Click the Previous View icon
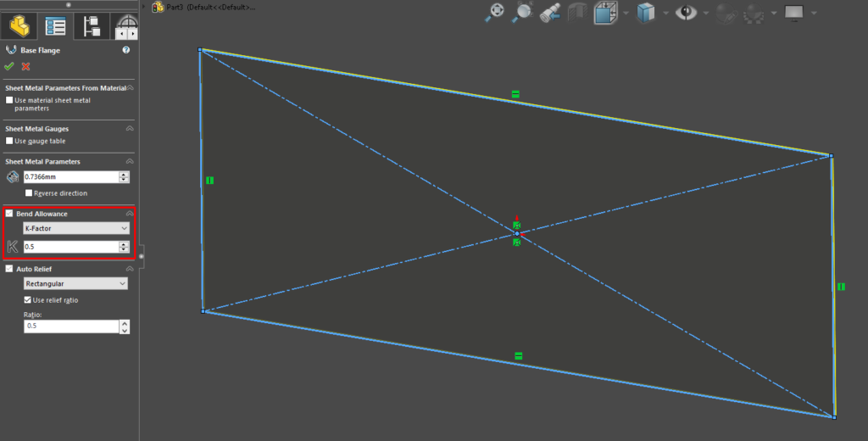 point(552,12)
